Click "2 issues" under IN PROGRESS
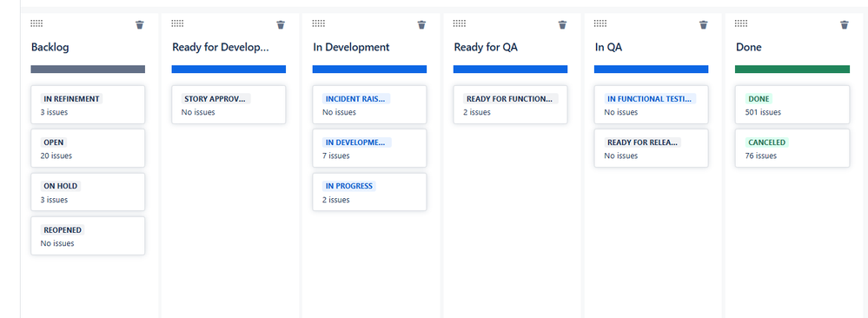 tap(336, 200)
